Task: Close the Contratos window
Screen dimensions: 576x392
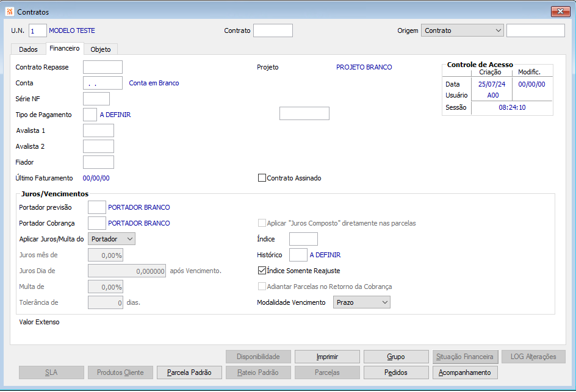Action: point(560,12)
